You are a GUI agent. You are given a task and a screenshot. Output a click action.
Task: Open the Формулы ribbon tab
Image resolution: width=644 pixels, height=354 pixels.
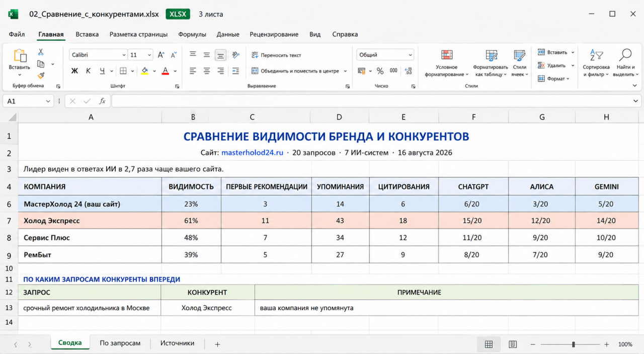[x=192, y=34]
